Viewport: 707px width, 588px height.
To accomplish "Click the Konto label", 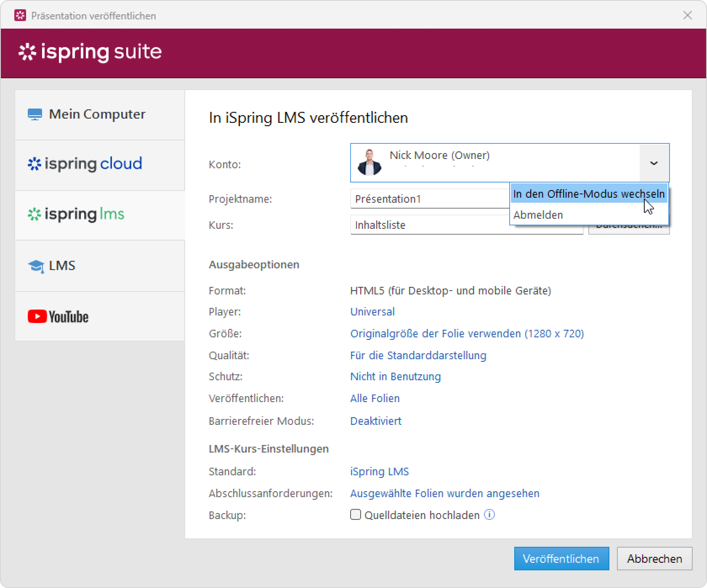I will pos(225,164).
